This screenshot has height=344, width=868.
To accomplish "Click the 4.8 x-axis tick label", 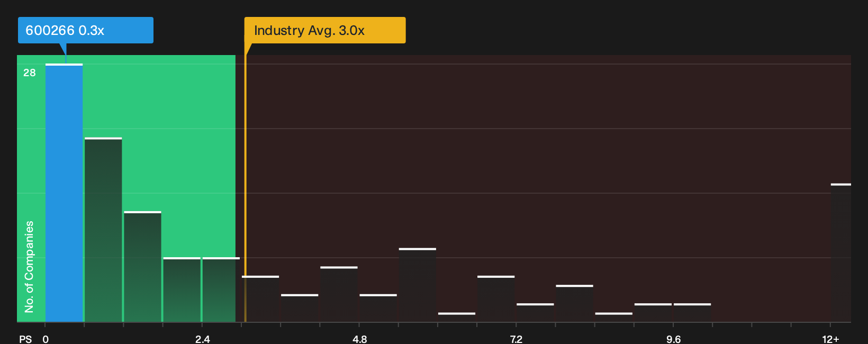I will pyautogui.click(x=360, y=339).
